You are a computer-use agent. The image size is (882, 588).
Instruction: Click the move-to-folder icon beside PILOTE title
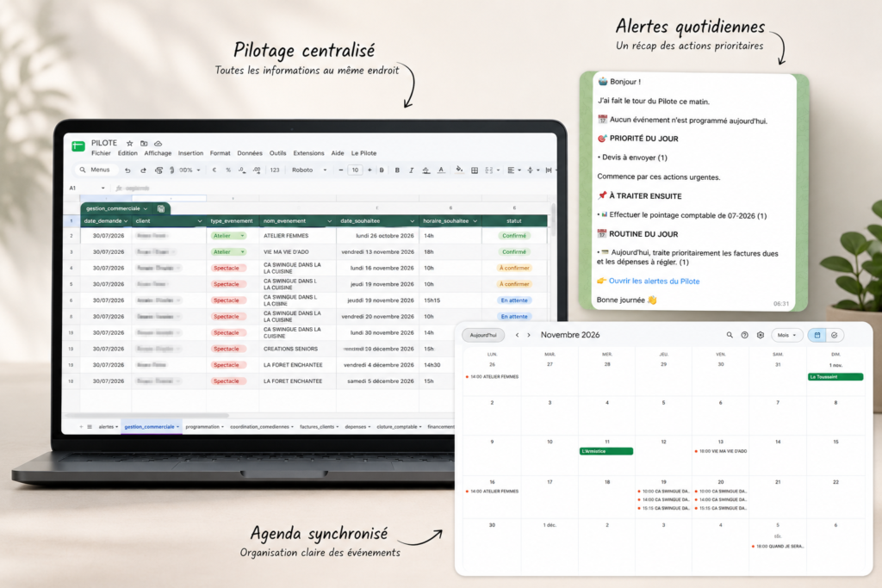(144, 144)
